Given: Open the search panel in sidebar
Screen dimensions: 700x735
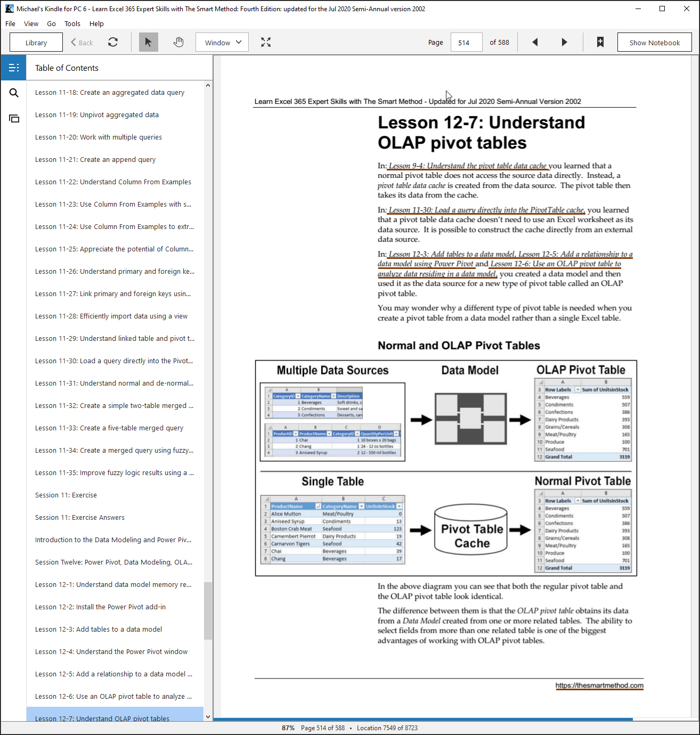Looking at the screenshot, I should pyautogui.click(x=14, y=93).
